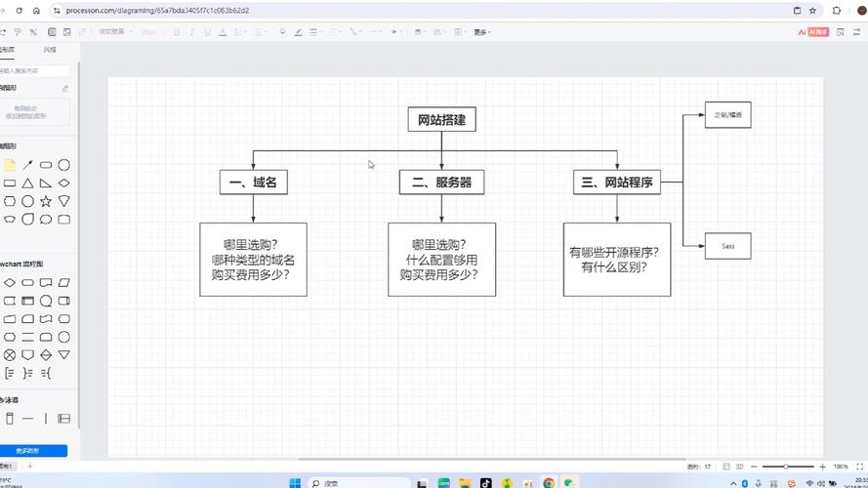868x488 pixels.
Task: Pick the decision diamond in the flowchart section
Action: [x=10, y=283]
